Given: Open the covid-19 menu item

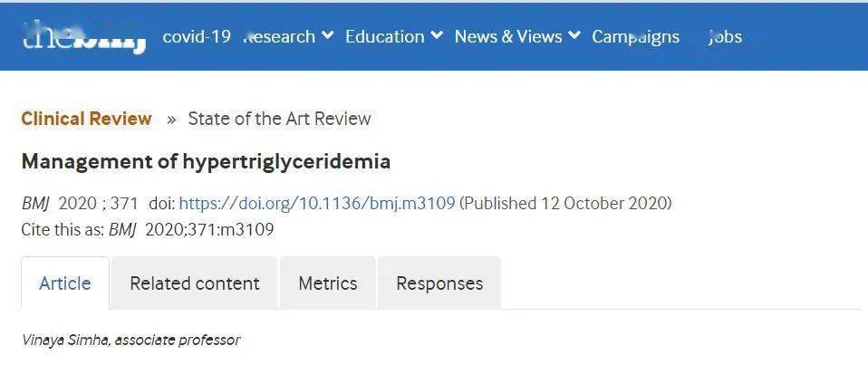Looking at the screenshot, I should 197,37.
